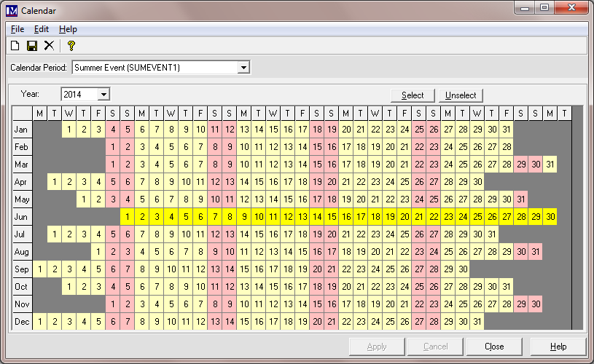Click the New document toolbar icon
Viewport: 594px width, 364px height.
[15, 46]
